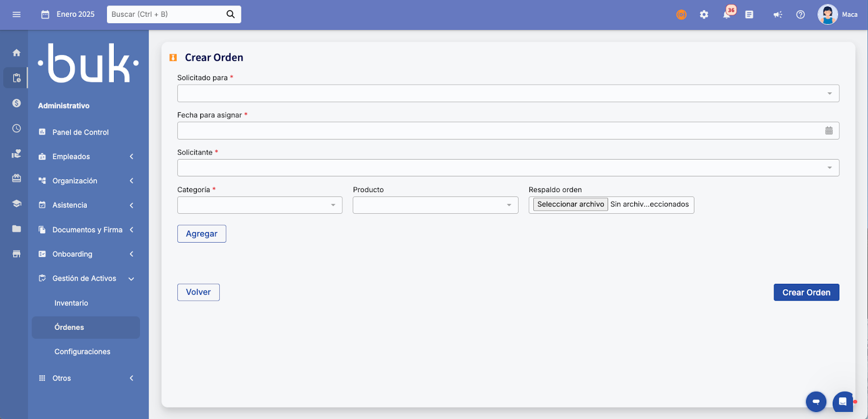Open the chat bubble icon at bottom right

(842, 402)
